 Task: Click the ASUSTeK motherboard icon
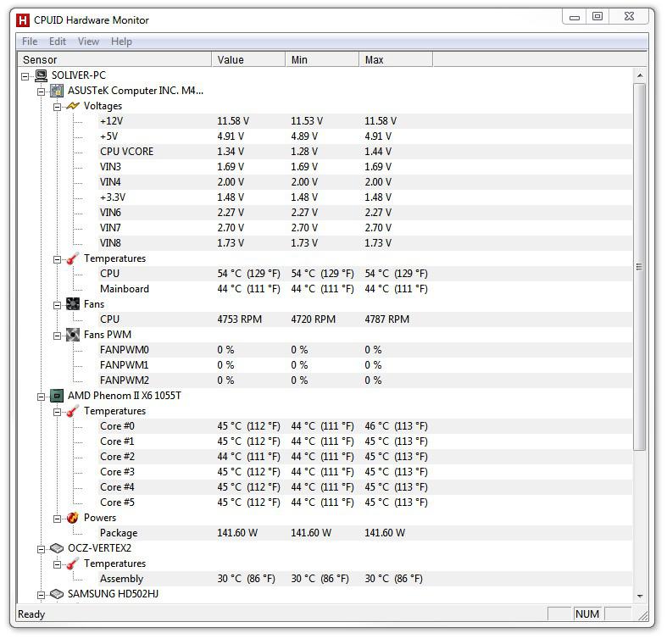pos(57,91)
